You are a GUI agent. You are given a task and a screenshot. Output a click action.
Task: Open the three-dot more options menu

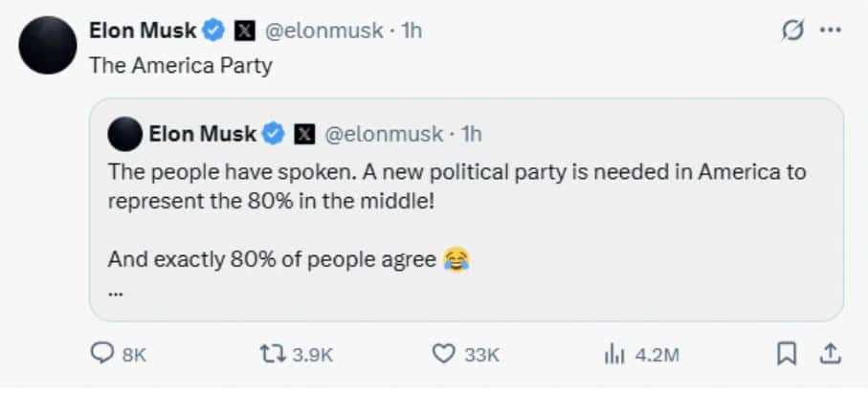831,31
